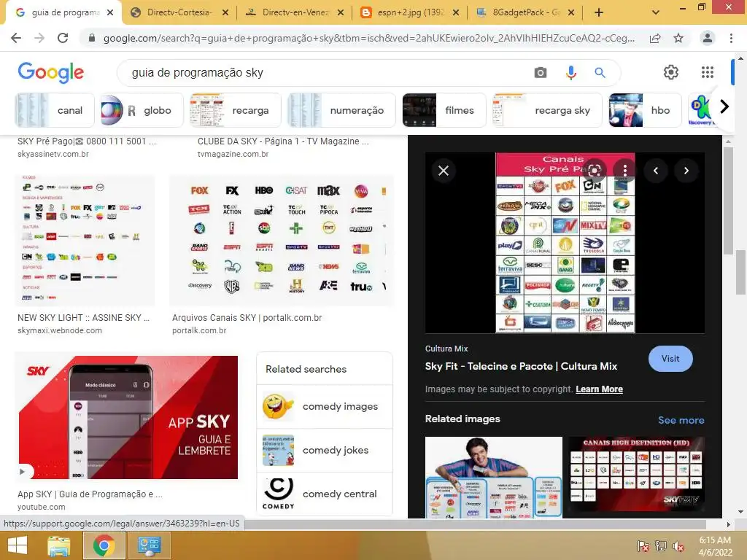The image size is (747, 560).
Task: Share this page via address bar icon
Action: pyautogui.click(x=655, y=38)
